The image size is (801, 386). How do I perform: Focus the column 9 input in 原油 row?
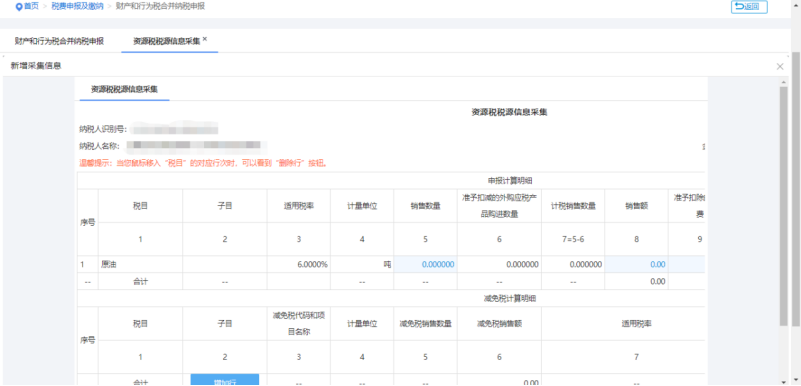click(687, 264)
